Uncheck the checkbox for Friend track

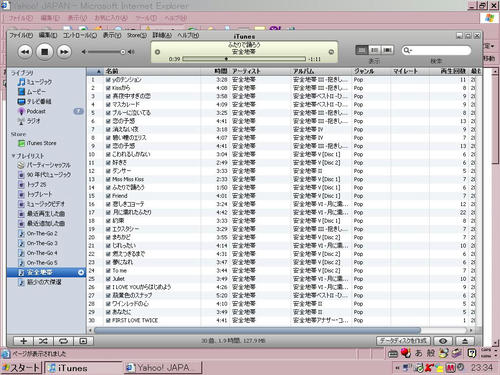click(x=108, y=196)
